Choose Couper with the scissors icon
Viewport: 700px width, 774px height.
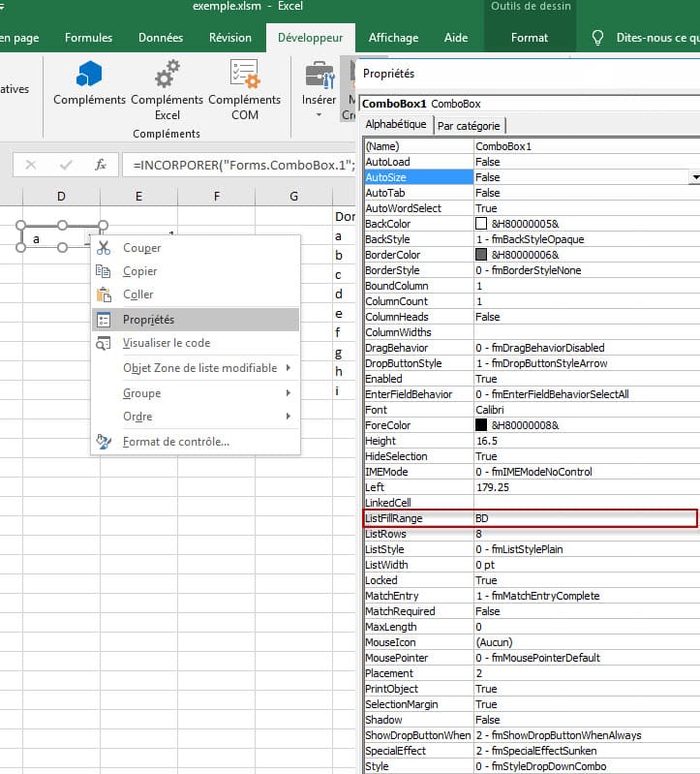point(141,248)
